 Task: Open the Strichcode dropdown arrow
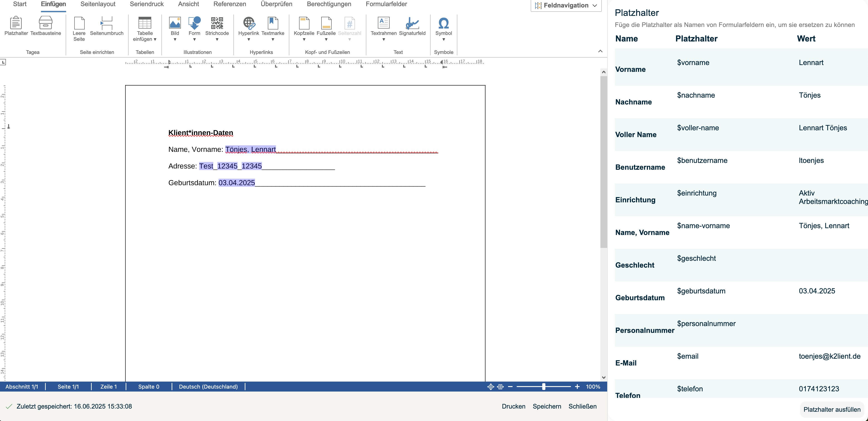coord(217,39)
